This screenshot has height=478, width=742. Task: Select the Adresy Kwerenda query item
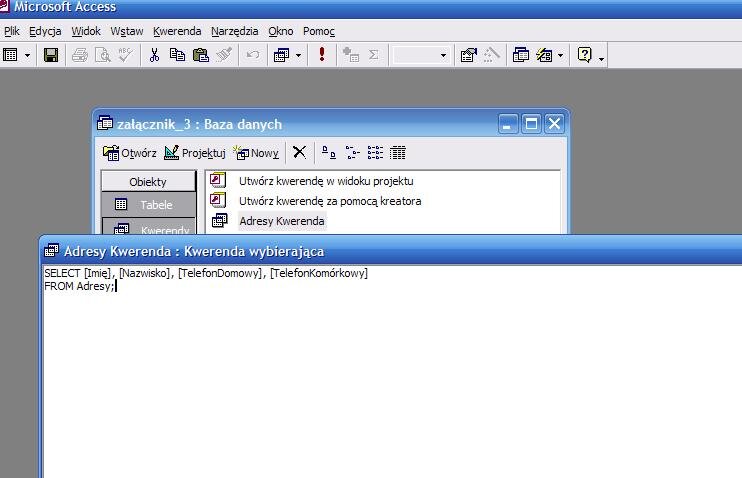coord(282,221)
